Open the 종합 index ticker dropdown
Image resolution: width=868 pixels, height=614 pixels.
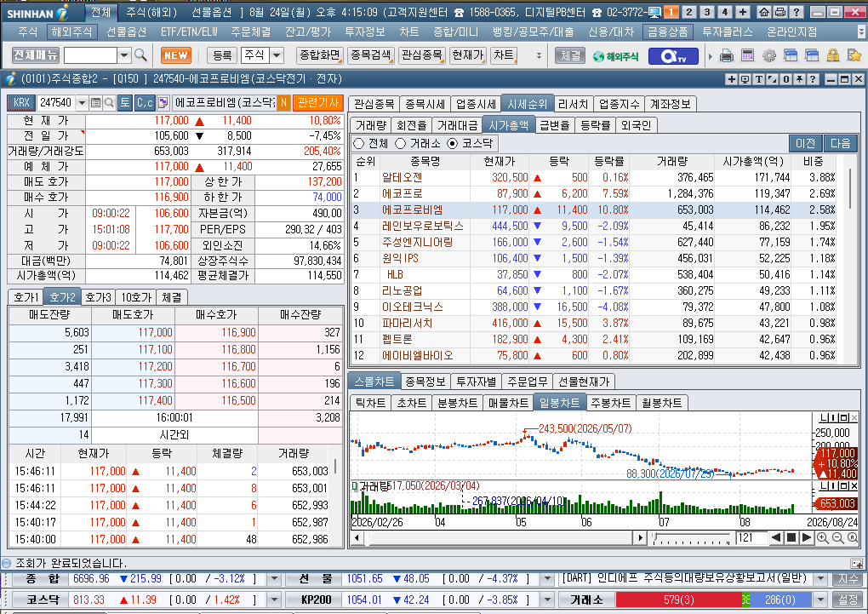click(x=273, y=579)
